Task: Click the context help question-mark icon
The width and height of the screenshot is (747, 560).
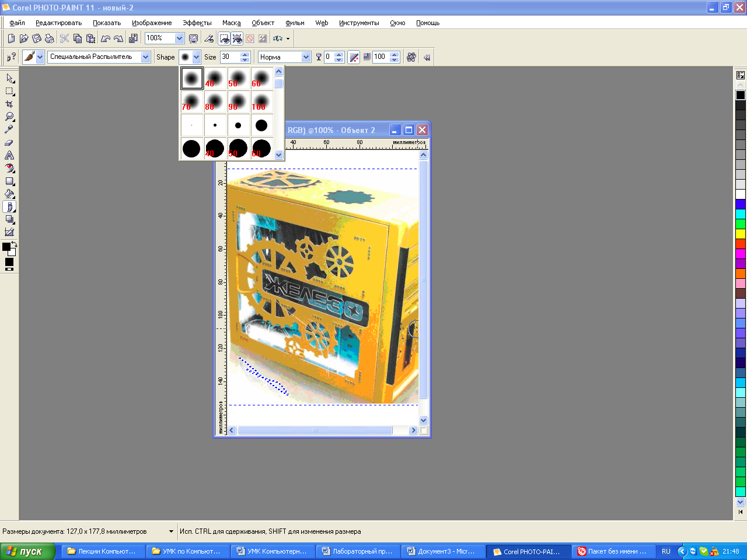Action: click(x=11, y=57)
